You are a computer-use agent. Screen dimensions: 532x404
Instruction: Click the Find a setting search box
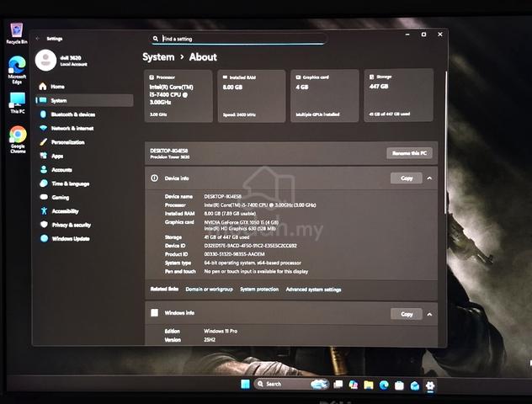239,39
